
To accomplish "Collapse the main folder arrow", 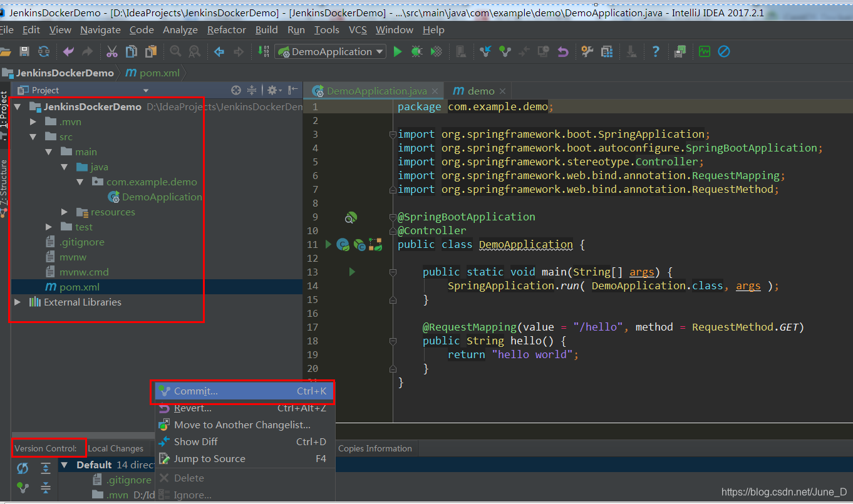I will click(x=48, y=152).
